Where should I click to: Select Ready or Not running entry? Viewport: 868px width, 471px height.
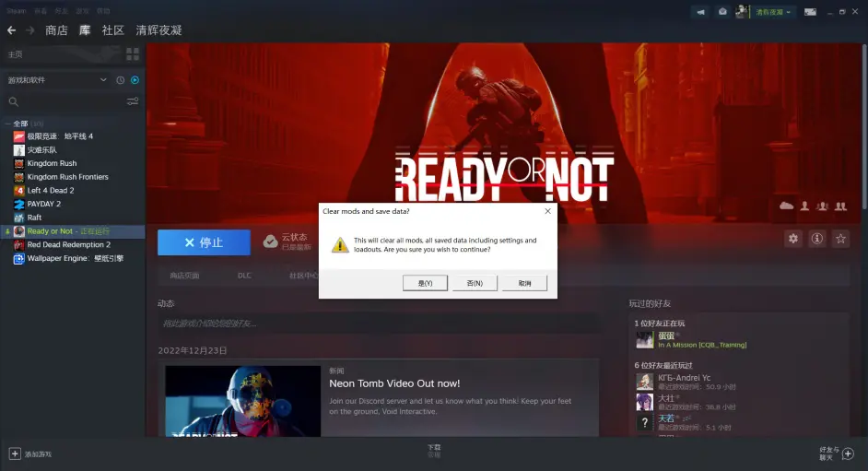point(73,231)
